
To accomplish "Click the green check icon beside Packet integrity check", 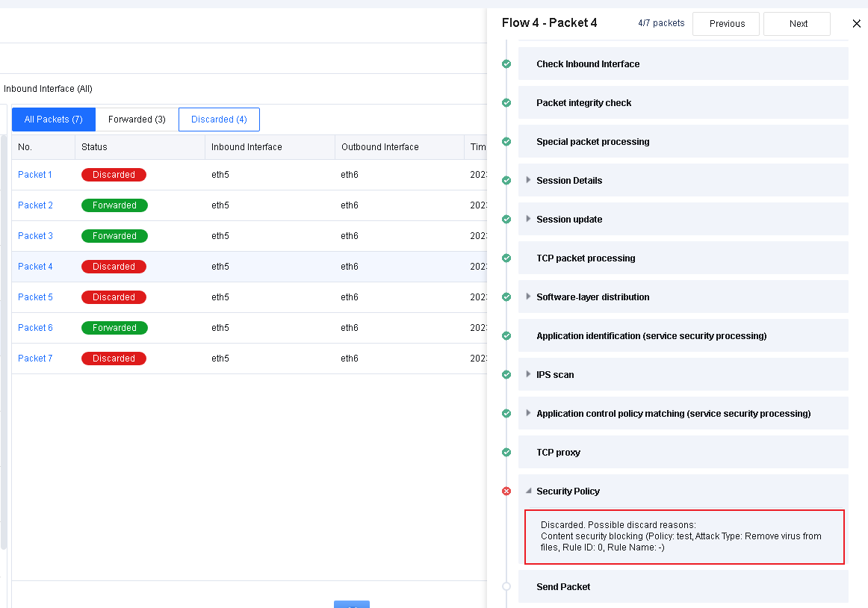I will point(506,103).
